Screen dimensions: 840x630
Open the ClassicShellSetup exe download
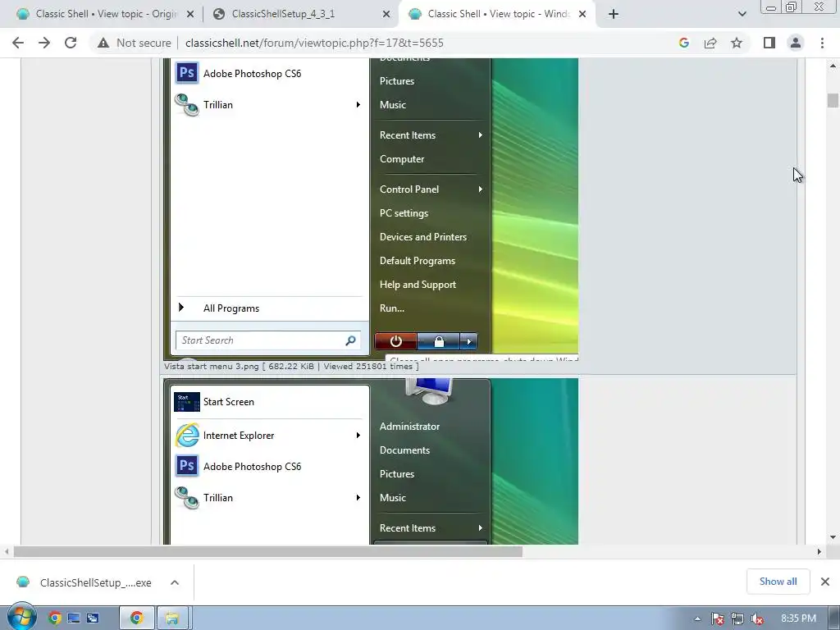pyautogui.click(x=84, y=582)
